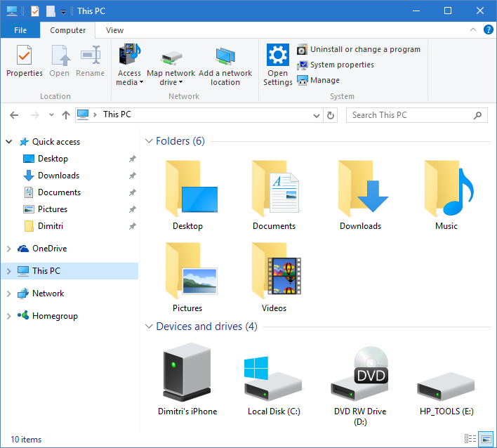Open System properties from ribbon
Image resolution: width=497 pixels, height=448 pixels.
336,65
